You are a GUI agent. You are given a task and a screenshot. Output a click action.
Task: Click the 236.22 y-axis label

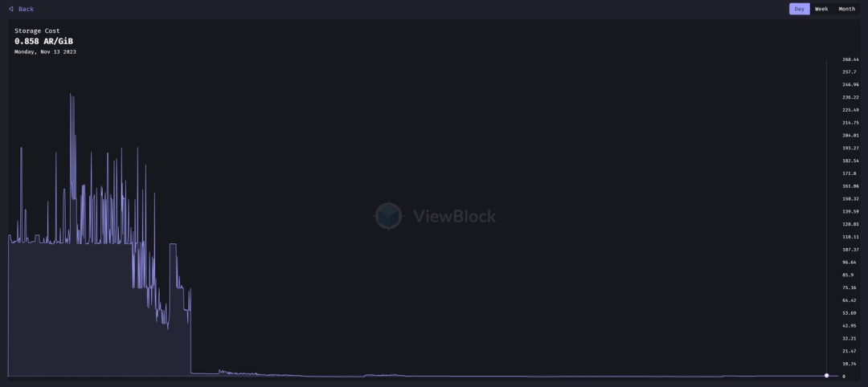(850, 97)
